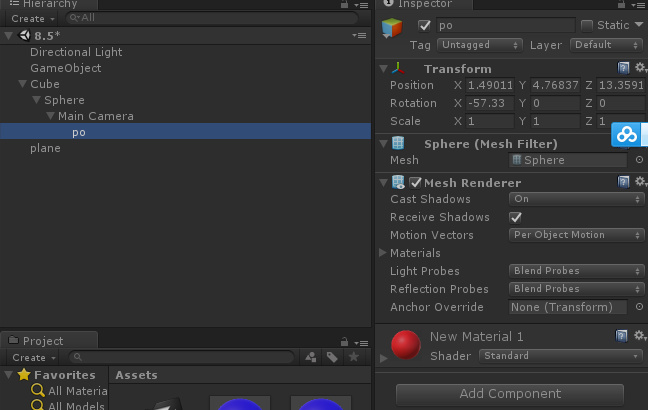The image size is (648, 410).
Task: Lock the Hierarchy panel
Action: 344,5
